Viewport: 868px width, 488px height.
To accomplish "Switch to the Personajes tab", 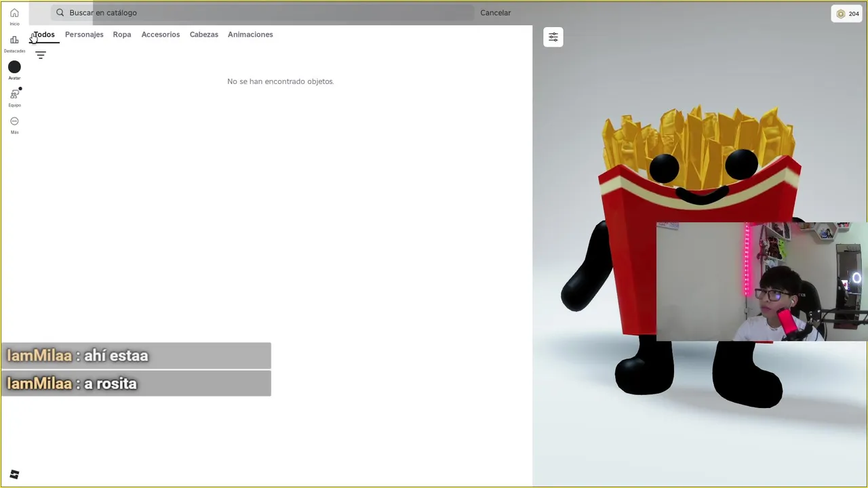I will click(84, 35).
